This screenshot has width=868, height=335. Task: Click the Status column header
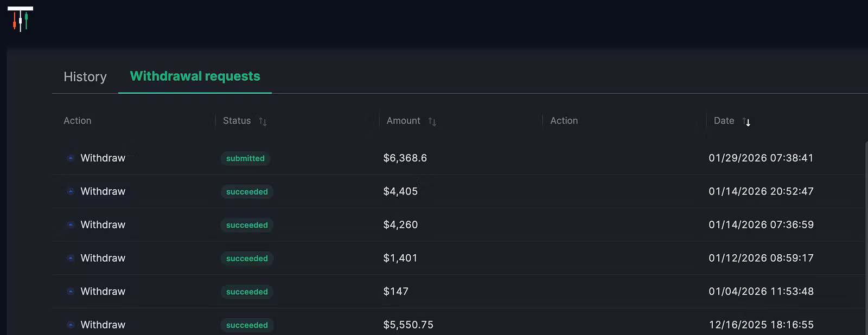[x=237, y=121]
